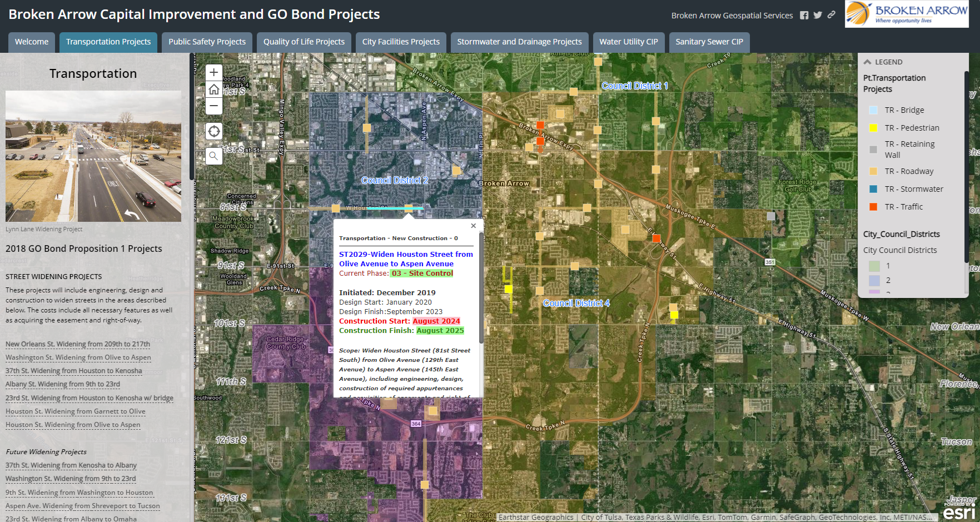Image resolution: width=980 pixels, height=522 pixels.
Task: Click the find-my-location crosshair icon
Action: click(213, 131)
